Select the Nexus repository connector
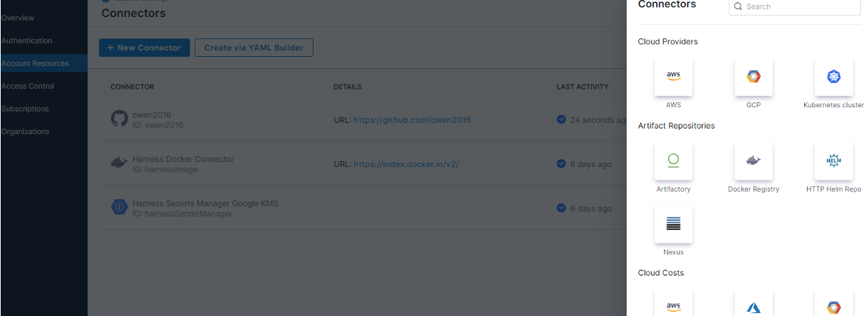The width and height of the screenshot is (868, 316). (673, 224)
